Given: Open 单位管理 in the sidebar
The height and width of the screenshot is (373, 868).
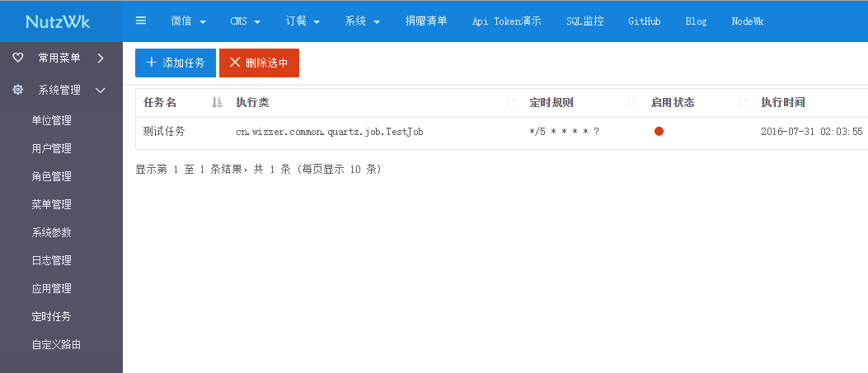Looking at the screenshot, I should 51,120.
